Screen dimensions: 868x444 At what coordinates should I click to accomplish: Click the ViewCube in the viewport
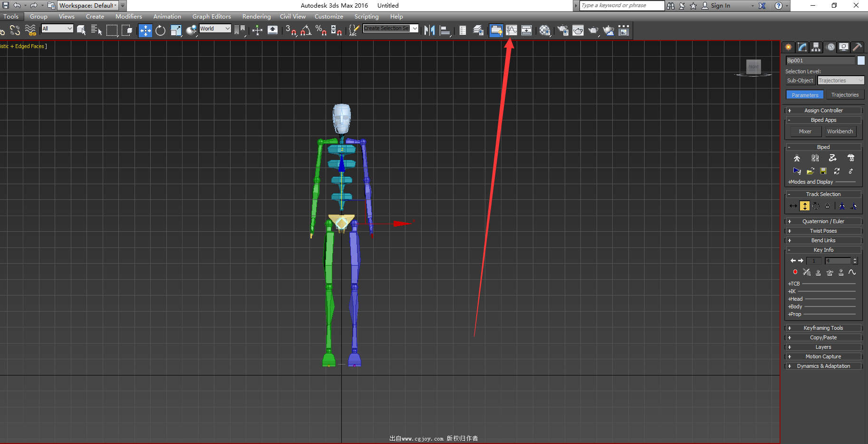[x=753, y=68]
